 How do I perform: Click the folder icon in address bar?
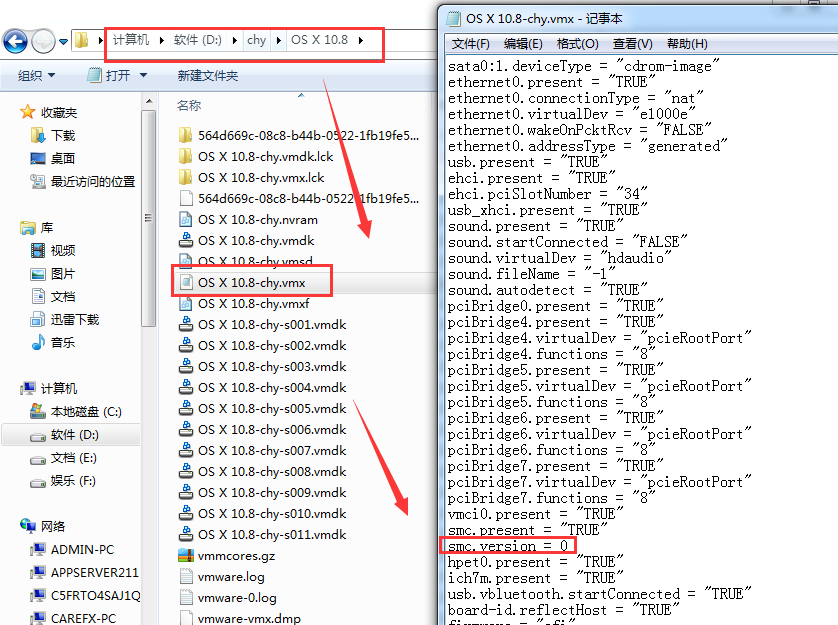point(81,40)
